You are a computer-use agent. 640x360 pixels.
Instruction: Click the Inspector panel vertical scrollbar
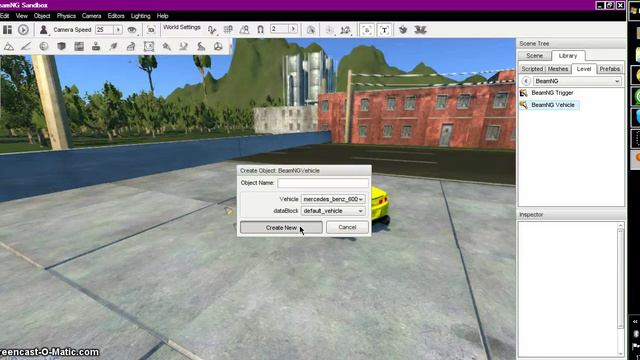[620, 279]
